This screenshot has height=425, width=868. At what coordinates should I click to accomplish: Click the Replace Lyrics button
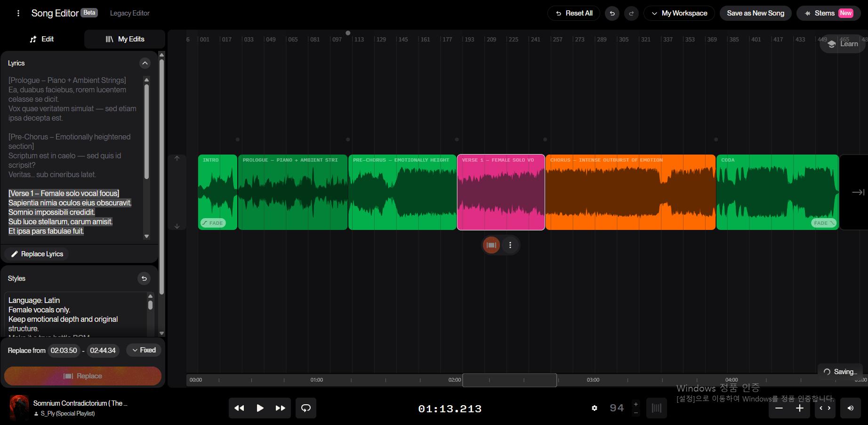pyautogui.click(x=37, y=254)
